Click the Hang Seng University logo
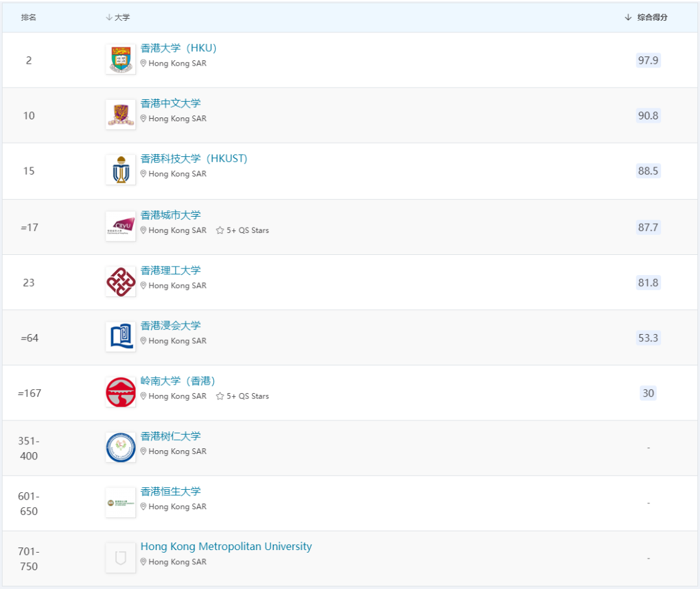Image resolution: width=700 pixels, height=589 pixels. pyautogui.click(x=121, y=503)
